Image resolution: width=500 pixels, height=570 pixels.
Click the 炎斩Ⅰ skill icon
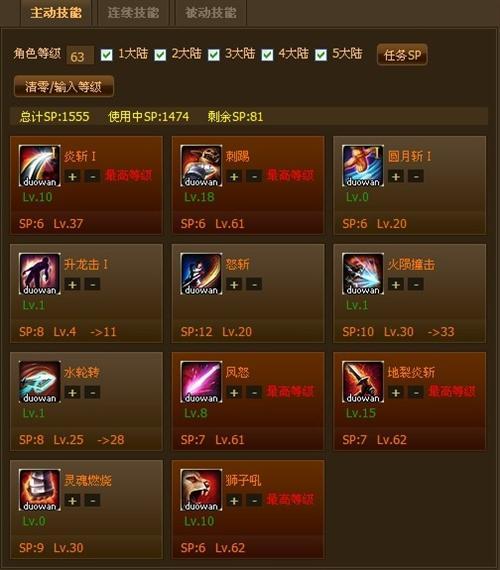40,166
